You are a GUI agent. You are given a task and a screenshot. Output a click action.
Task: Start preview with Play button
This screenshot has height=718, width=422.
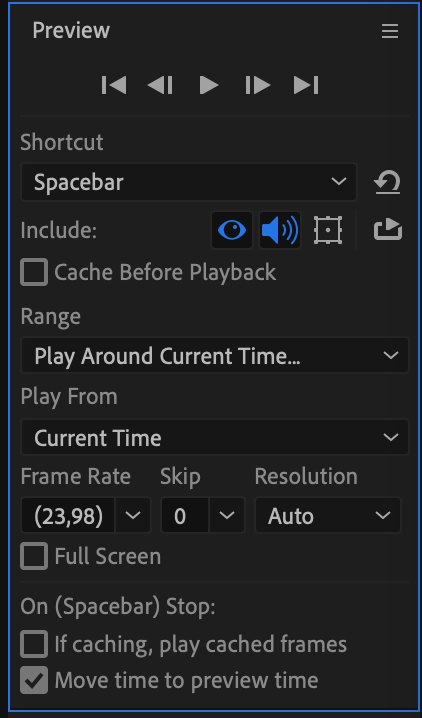[209, 86]
